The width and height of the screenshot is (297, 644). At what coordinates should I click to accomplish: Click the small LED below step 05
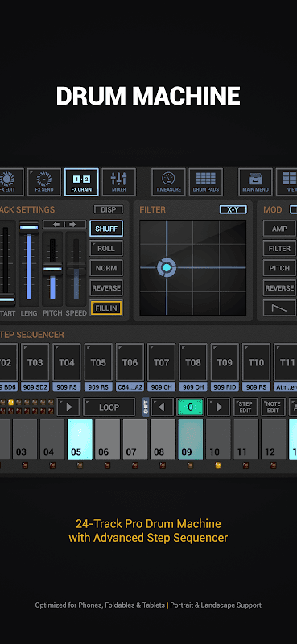(80, 465)
